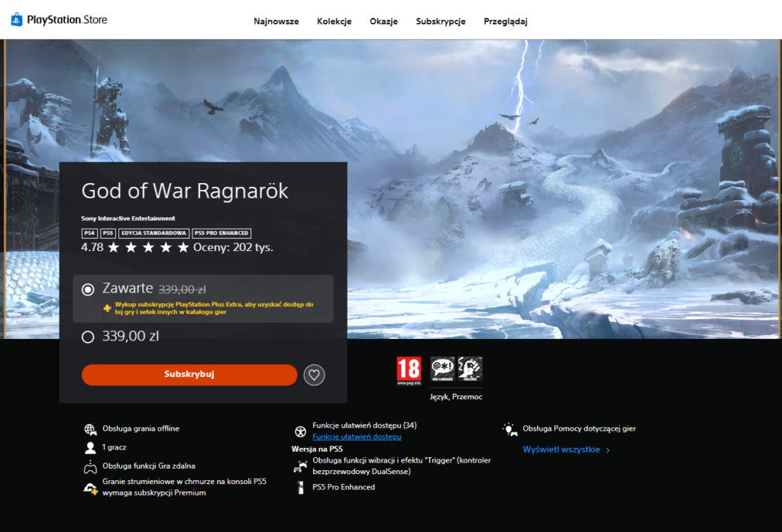Click the Język, Przemoc label

tap(456, 397)
